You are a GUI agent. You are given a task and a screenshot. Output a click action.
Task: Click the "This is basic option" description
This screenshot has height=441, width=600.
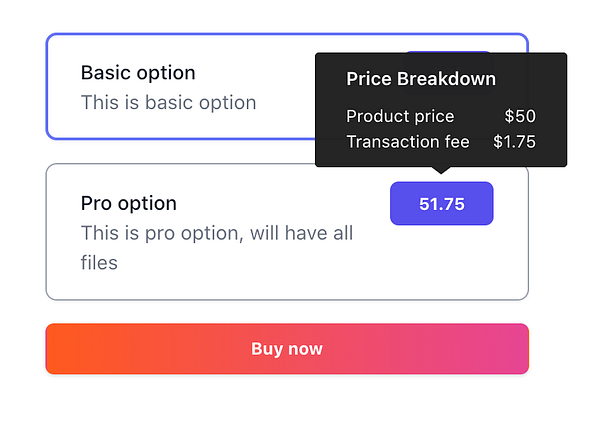pyautogui.click(x=168, y=102)
